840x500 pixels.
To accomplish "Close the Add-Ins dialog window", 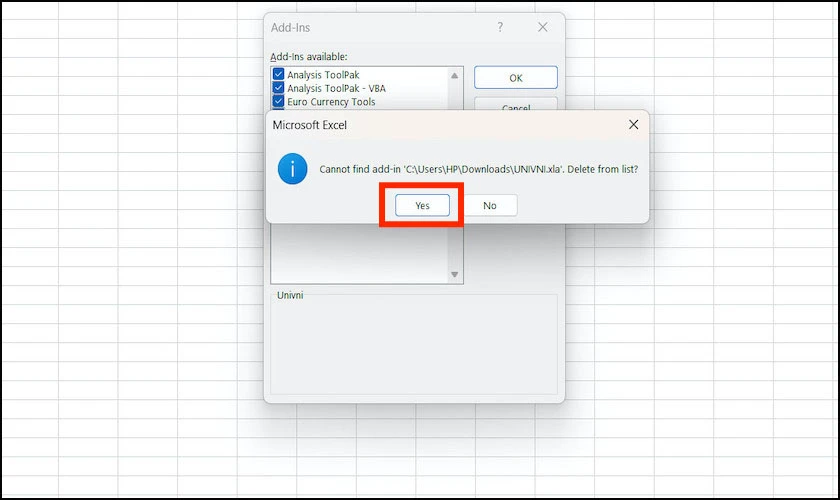I will 543,27.
